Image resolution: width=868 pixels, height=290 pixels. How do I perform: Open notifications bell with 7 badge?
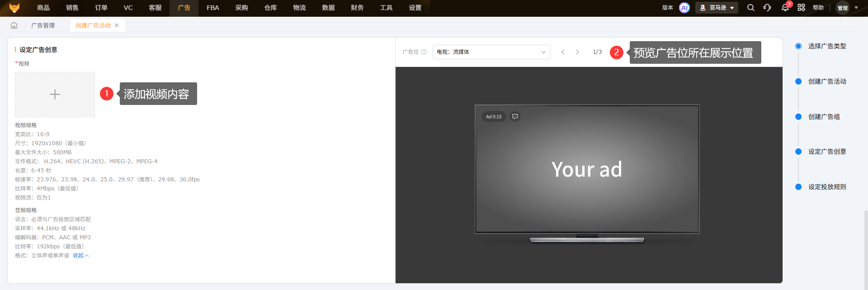point(785,8)
